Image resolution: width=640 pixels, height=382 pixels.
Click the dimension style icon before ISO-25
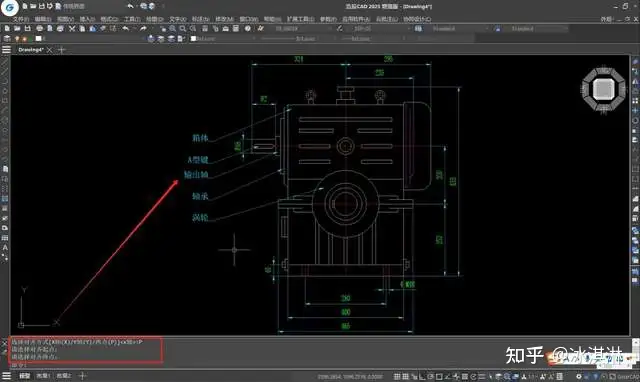[340, 29]
